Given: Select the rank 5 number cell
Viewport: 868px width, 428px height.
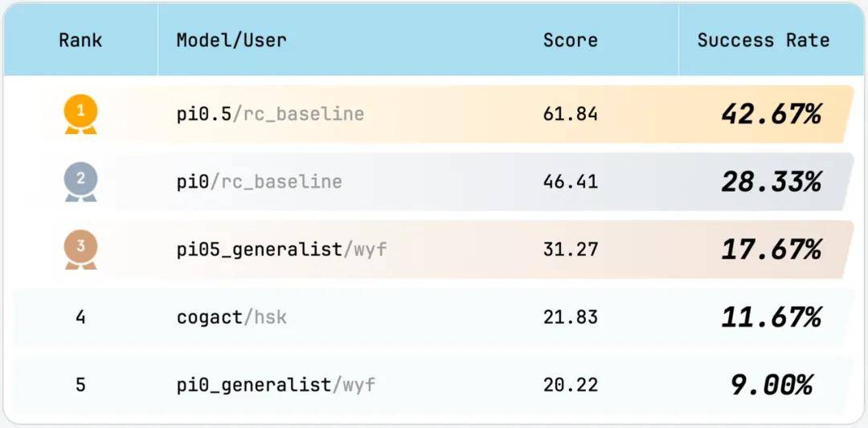Looking at the screenshot, I should tap(80, 385).
